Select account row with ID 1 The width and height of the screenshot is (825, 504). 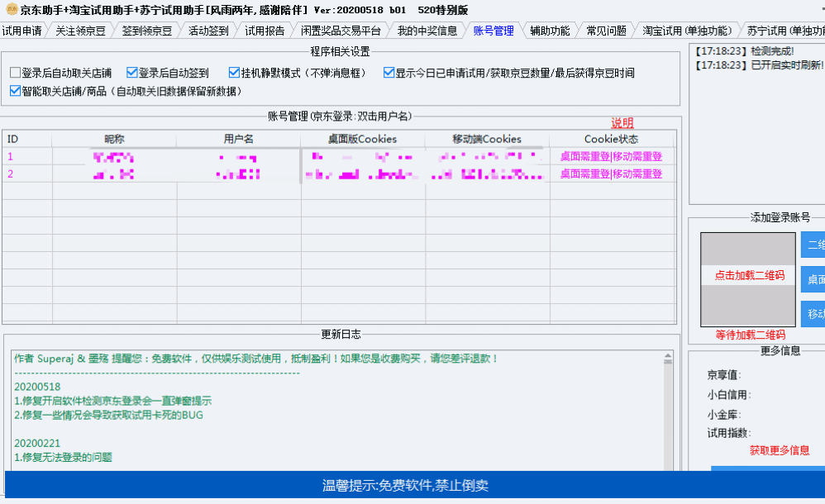pyautogui.click(x=339, y=157)
